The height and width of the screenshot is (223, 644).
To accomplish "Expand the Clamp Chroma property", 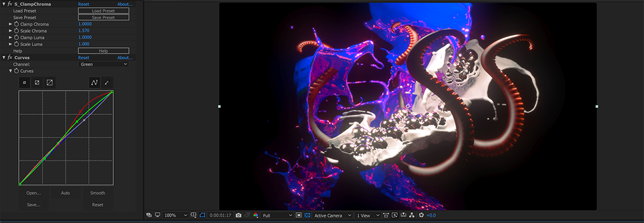I will pos(11,24).
